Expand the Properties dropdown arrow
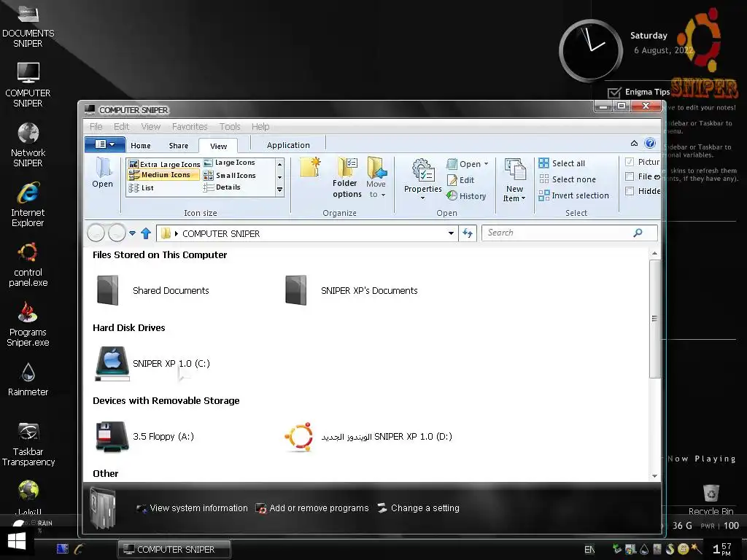Image resolution: width=747 pixels, height=560 pixels. [422, 198]
